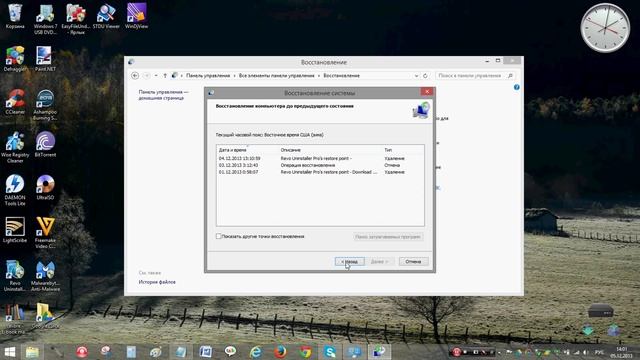The image size is (640, 360).
Task: Click the desktop clock gadget
Action: [x=605, y=28]
